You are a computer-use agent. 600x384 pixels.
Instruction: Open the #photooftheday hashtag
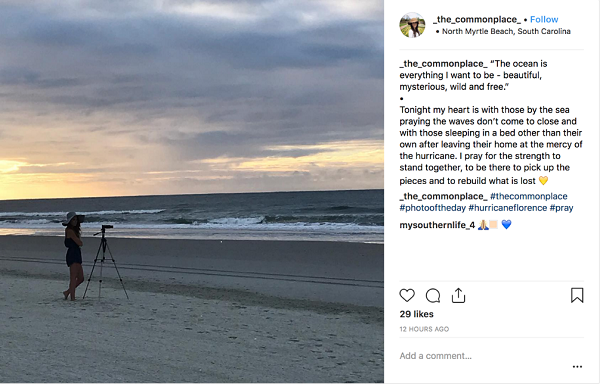[x=432, y=208]
